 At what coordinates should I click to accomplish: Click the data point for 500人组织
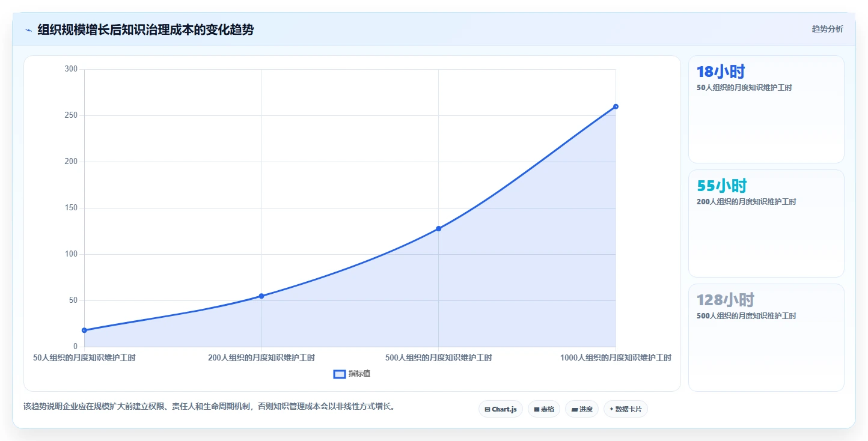[x=438, y=228]
